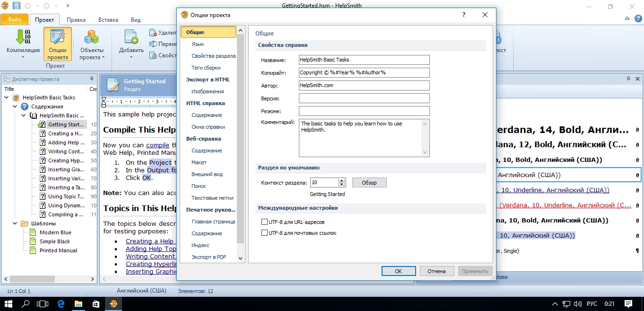Click the OK button in dialog
The image size is (644, 311).
point(399,271)
